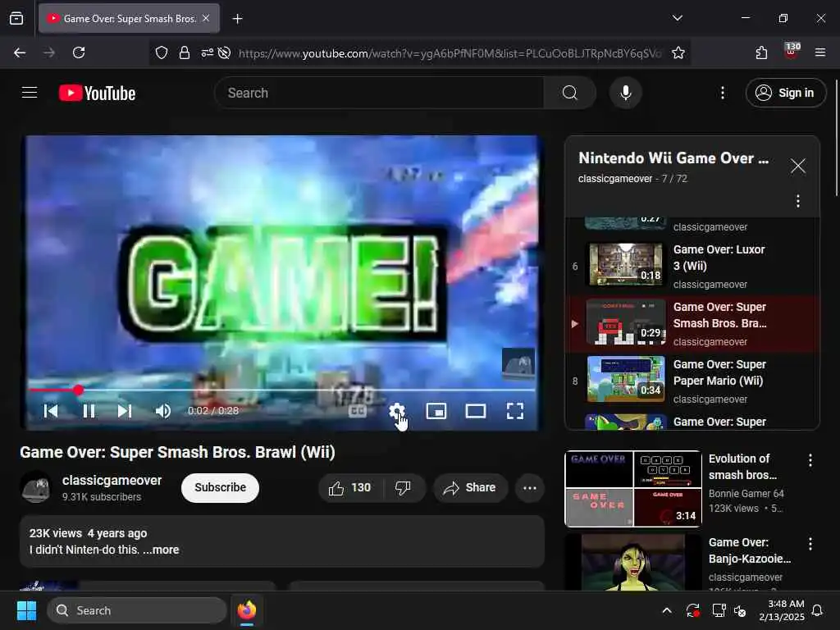This screenshot has width=840, height=630.
Task: Click the blocked autoplay indicator icon
Action: [225, 52]
